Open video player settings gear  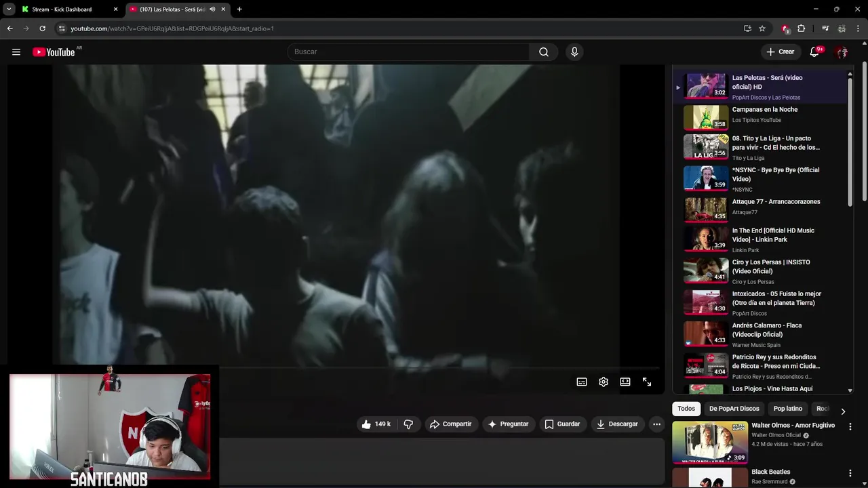pos(604,382)
